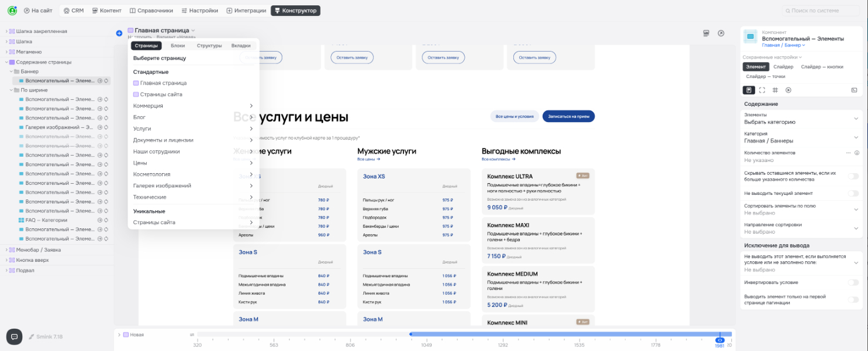Viewport: 868px width, 351px height.
Task: Click the purple page icon beside Главная страница title
Action: [130, 30]
